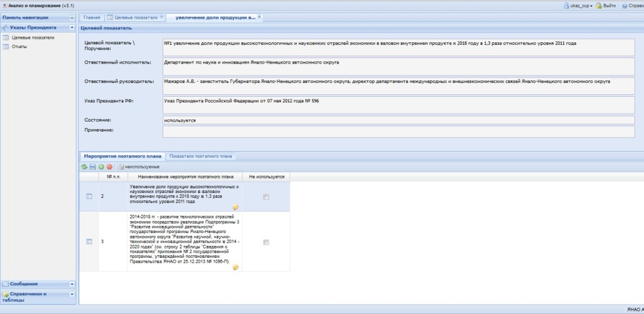644x314 pixels.
Task: Open the row 2 record card icon
Action: coord(89,197)
